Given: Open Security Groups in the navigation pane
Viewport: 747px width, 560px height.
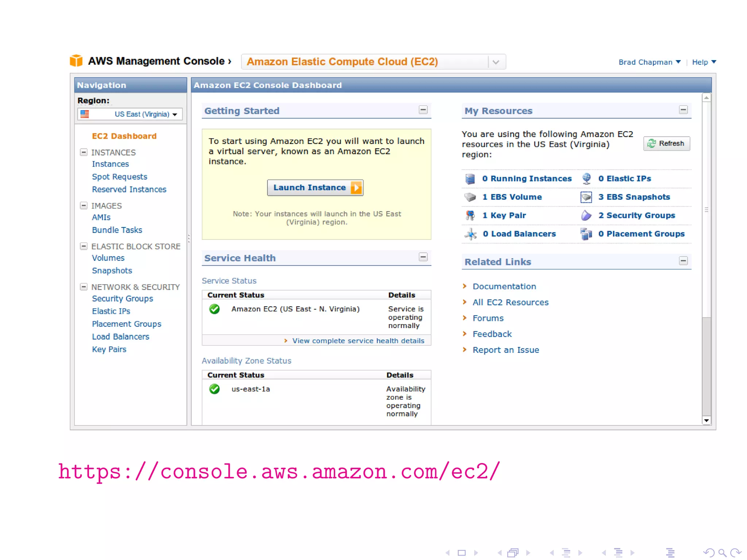Looking at the screenshot, I should point(123,299).
